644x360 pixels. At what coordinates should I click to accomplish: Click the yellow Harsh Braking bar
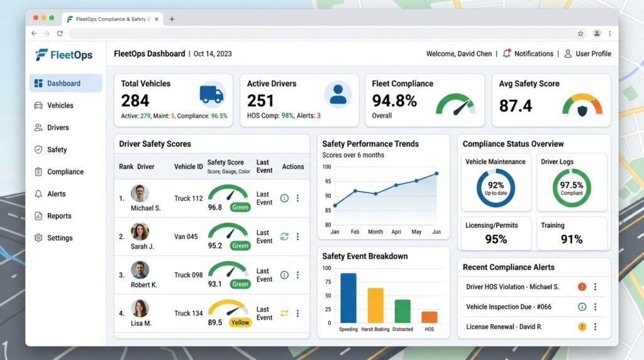375,305
